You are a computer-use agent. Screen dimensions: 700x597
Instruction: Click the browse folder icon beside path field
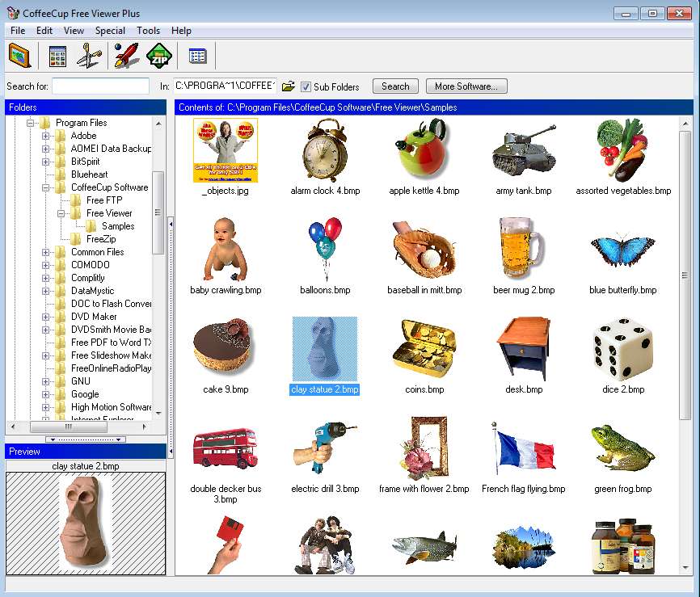[x=289, y=86]
